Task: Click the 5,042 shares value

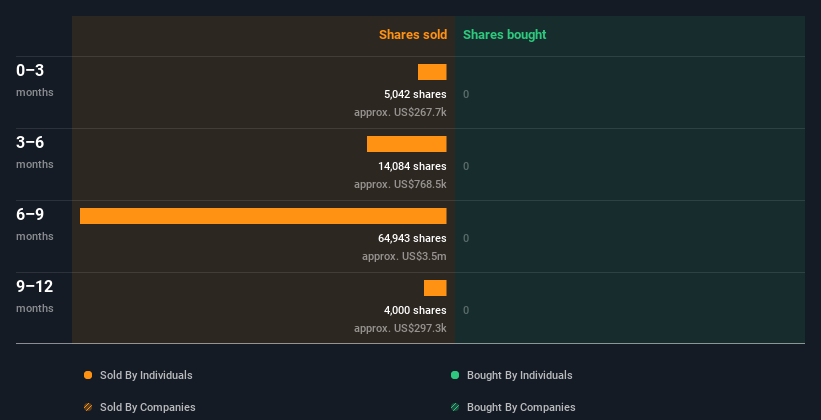Action: (x=415, y=94)
